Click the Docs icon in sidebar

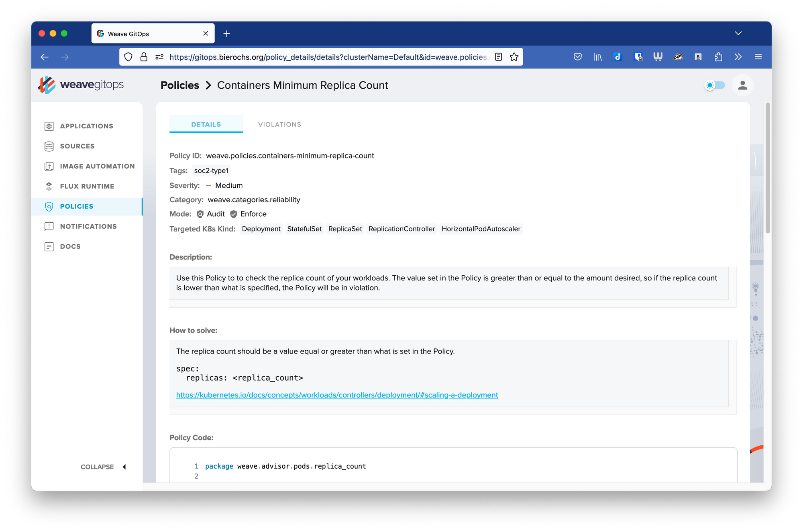click(x=50, y=246)
